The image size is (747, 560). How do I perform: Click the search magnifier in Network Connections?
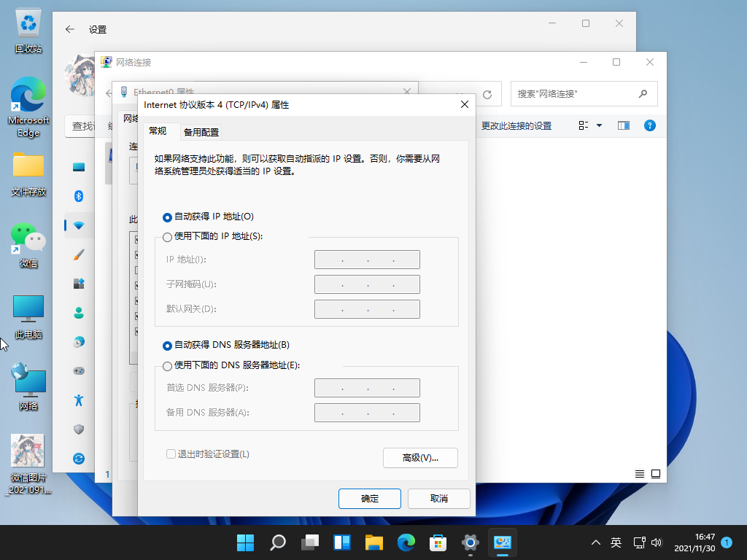point(643,94)
